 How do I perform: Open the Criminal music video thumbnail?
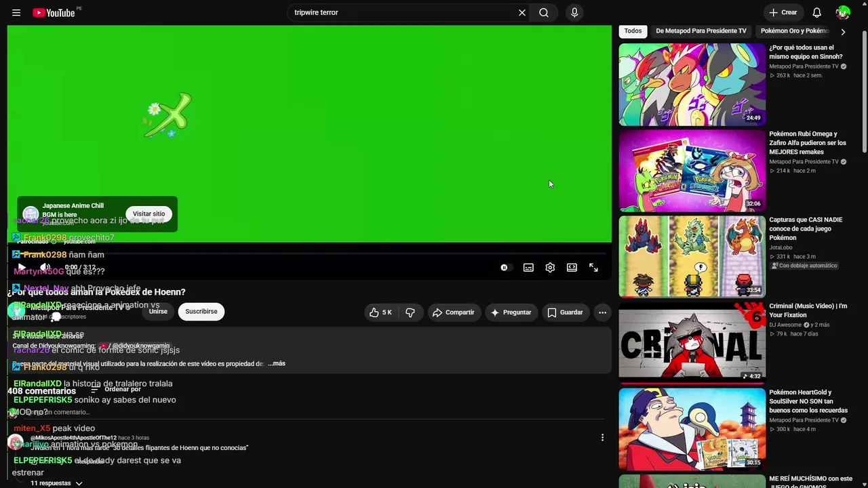point(692,343)
